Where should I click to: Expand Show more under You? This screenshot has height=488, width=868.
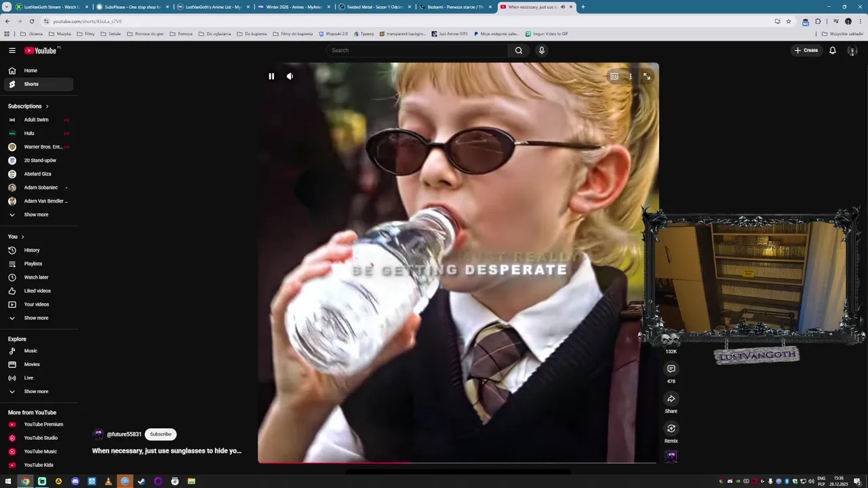coord(39,318)
